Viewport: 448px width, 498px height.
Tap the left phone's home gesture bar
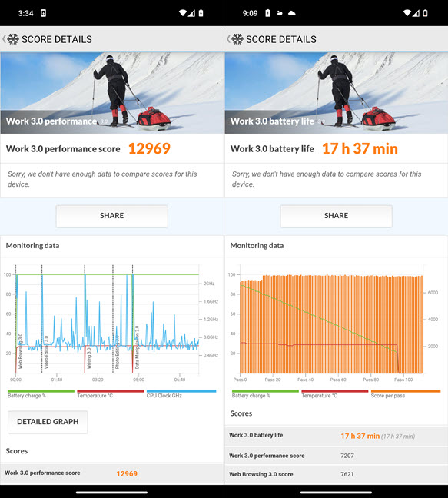coord(111,493)
